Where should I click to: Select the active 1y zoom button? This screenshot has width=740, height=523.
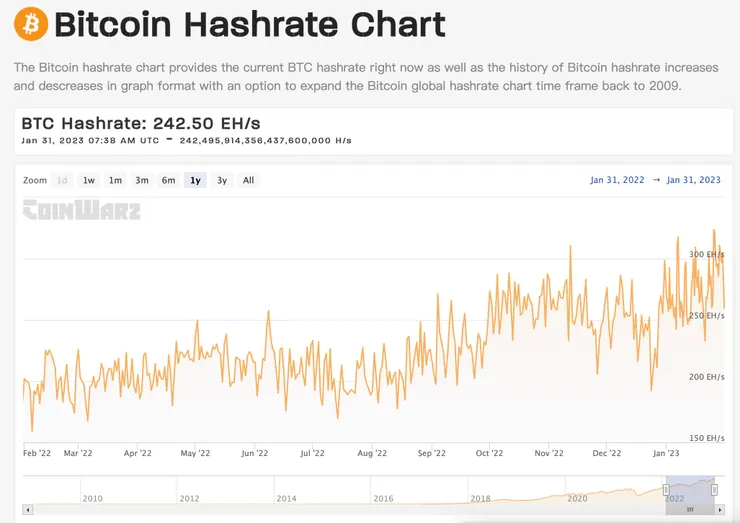point(196,181)
